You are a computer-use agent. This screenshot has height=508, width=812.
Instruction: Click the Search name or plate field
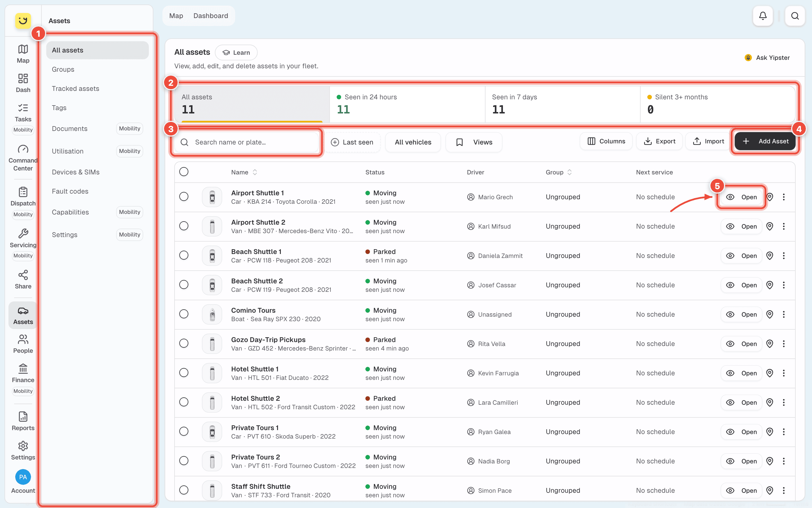(247, 142)
